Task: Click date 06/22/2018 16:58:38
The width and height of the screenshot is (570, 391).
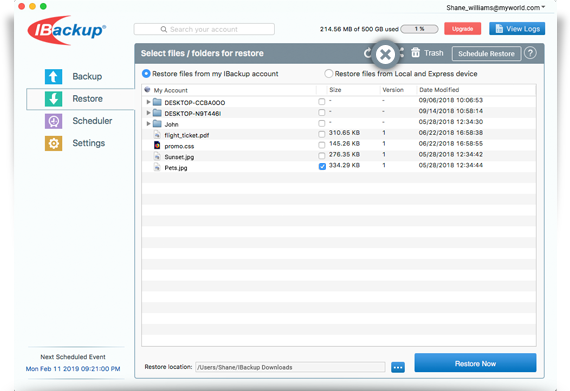Action: [451, 133]
